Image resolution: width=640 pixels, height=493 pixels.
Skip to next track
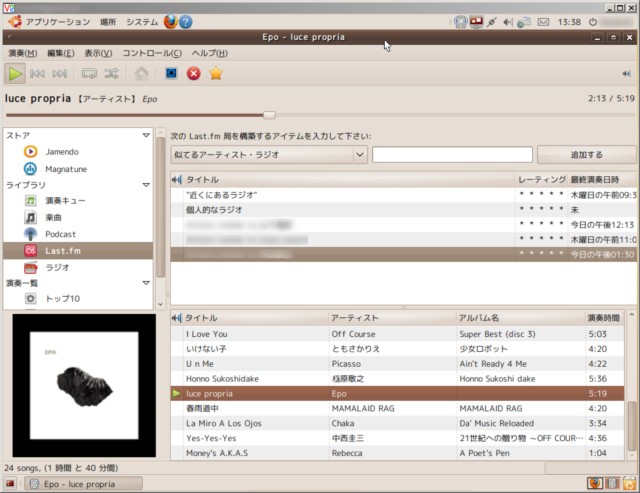click(x=60, y=74)
